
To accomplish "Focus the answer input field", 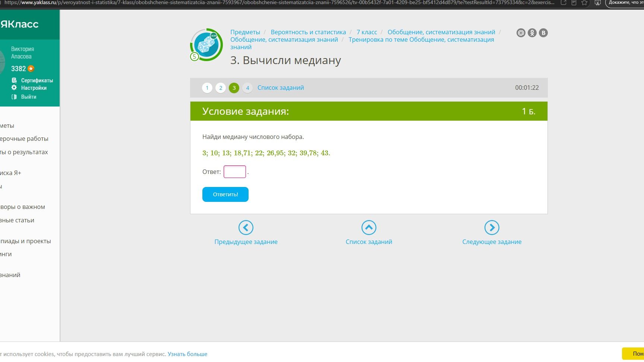I will [235, 172].
